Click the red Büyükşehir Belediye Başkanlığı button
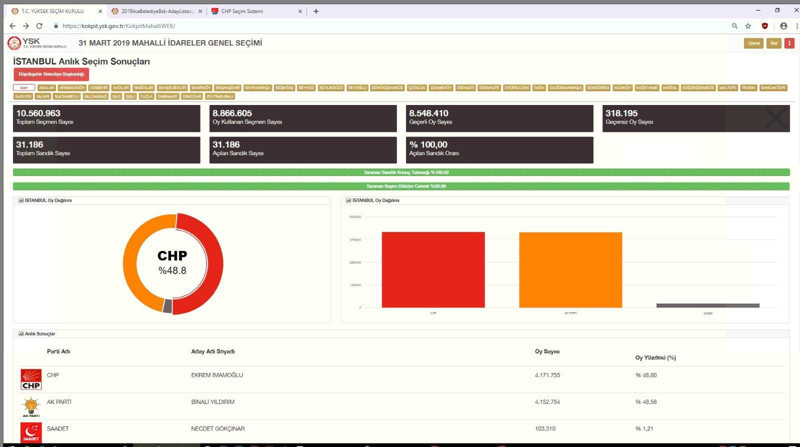800x447 pixels. click(51, 74)
